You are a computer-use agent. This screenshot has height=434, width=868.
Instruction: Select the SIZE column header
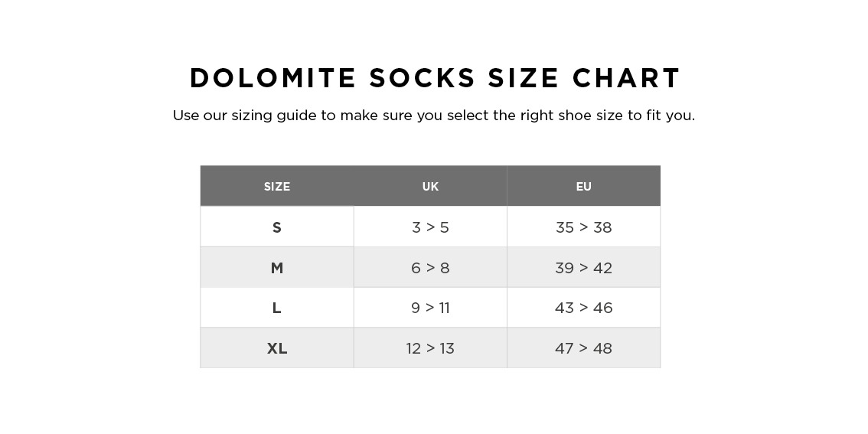pos(277,187)
